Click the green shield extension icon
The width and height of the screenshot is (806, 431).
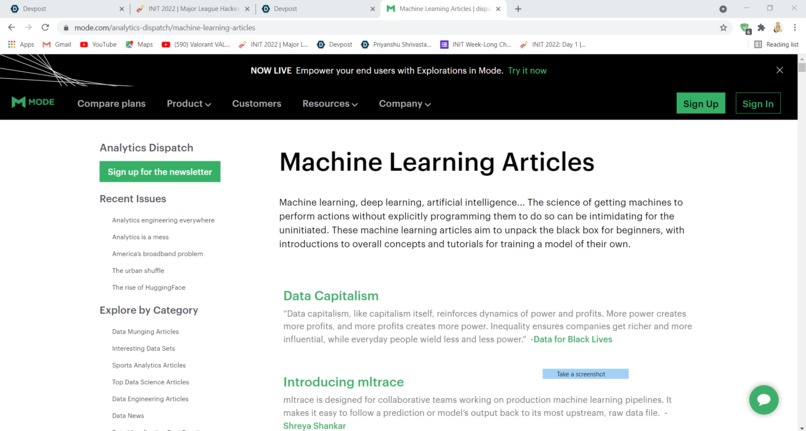(x=745, y=28)
